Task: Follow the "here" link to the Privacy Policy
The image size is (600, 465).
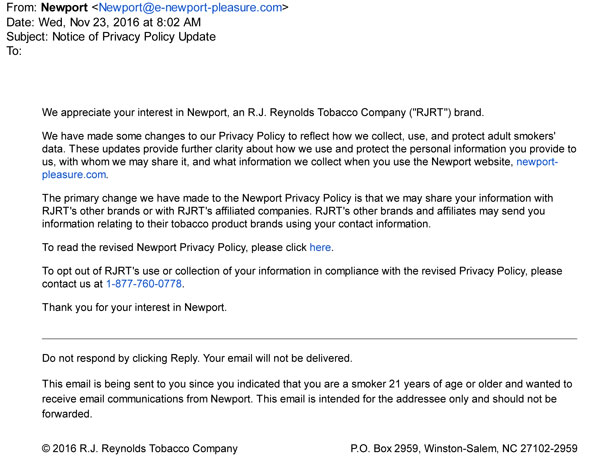Action: (320, 247)
